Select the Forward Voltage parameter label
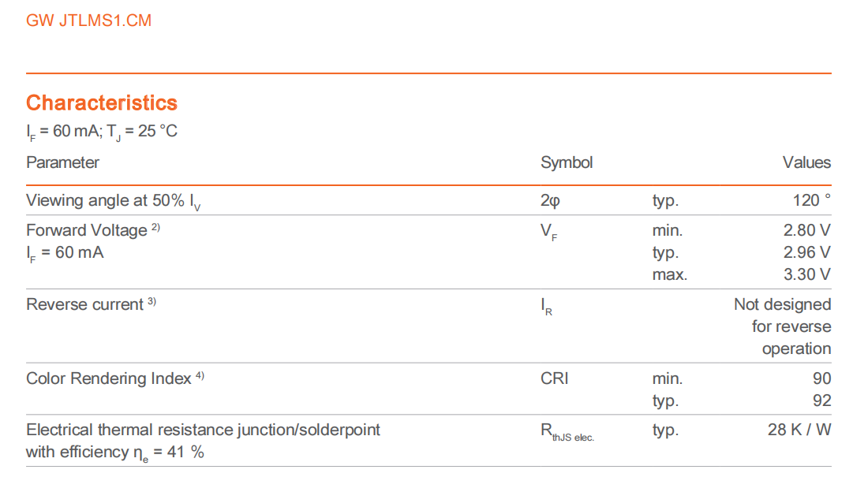This screenshot has height=503, width=868. click(x=86, y=230)
